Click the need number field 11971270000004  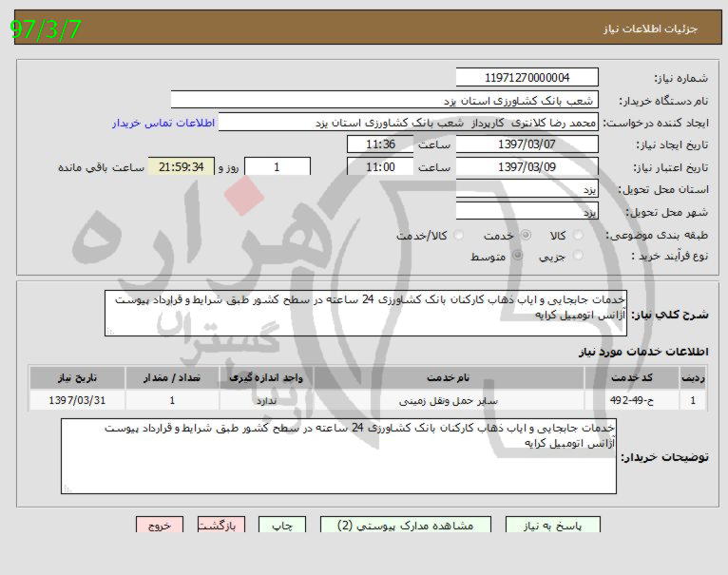click(527, 78)
